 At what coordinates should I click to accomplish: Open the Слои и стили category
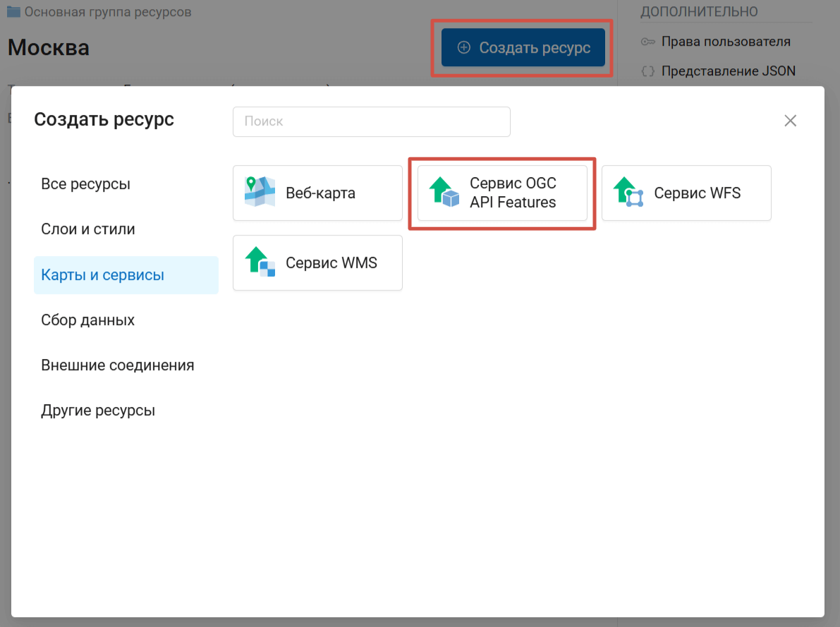(x=88, y=229)
